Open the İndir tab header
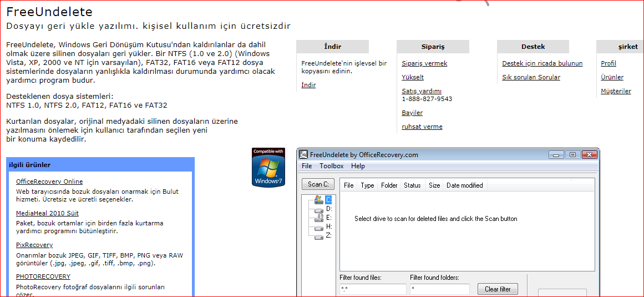 click(333, 47)
